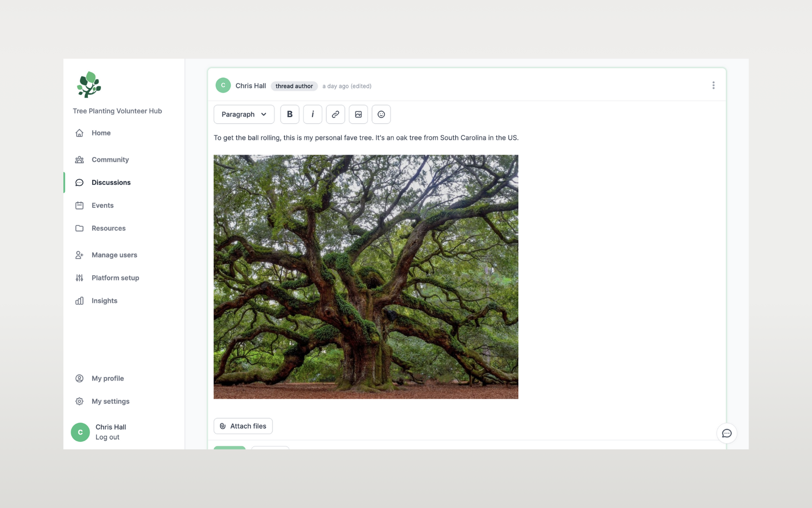Click the Community people icon
812x508 pixels.
pos(79,160)
